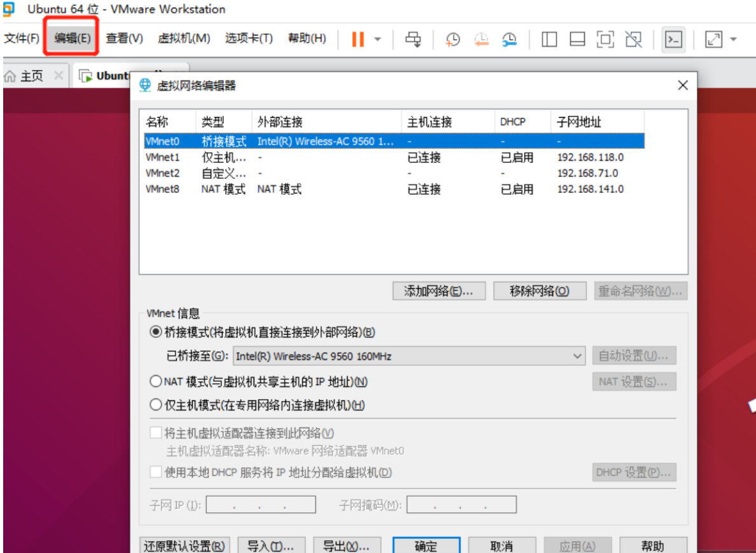
Task: Select the NAT 模式 radio button
Action: [156, 382]
